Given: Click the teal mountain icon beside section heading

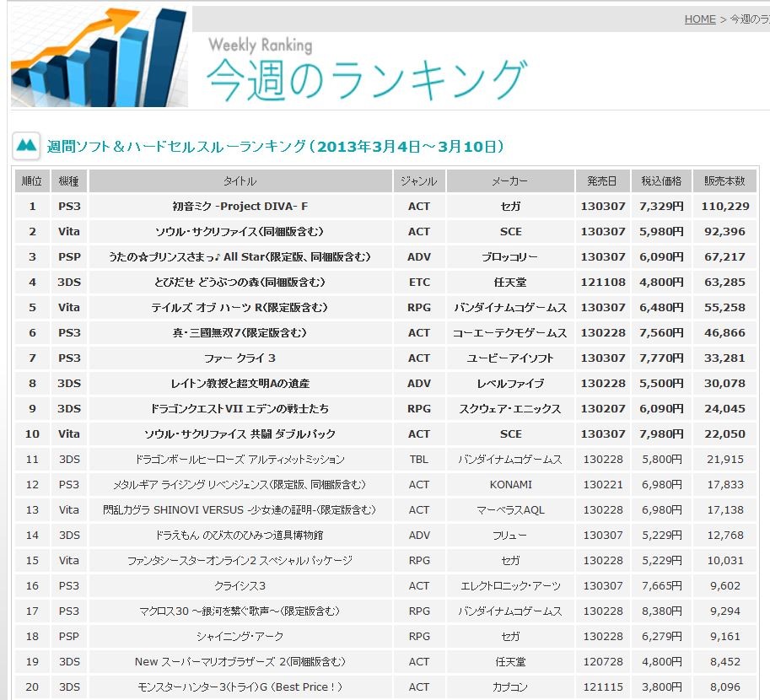Looking at the screenshot, I should click(x=26, y=146).
